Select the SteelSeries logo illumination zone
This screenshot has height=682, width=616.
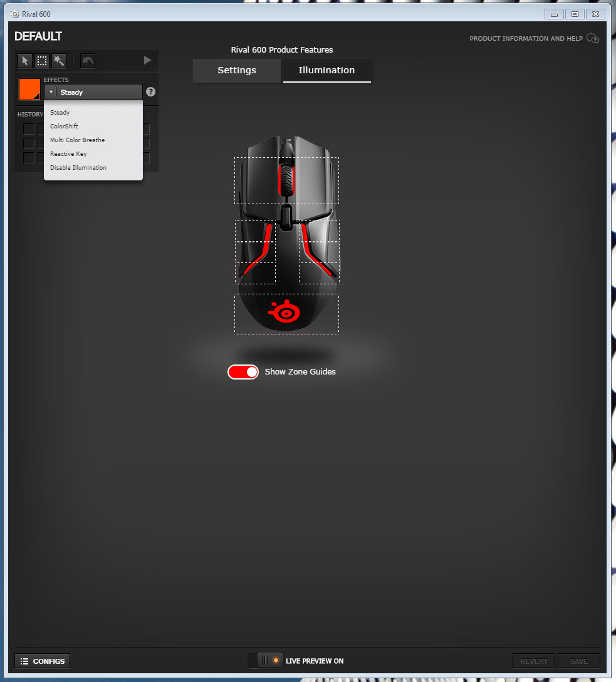point(286,314)
